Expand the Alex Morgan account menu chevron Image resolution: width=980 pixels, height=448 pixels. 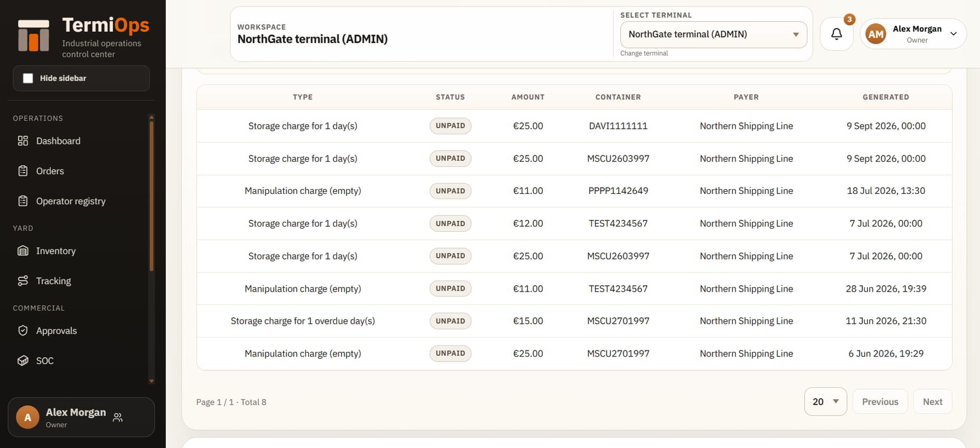[x=954, y=34]
